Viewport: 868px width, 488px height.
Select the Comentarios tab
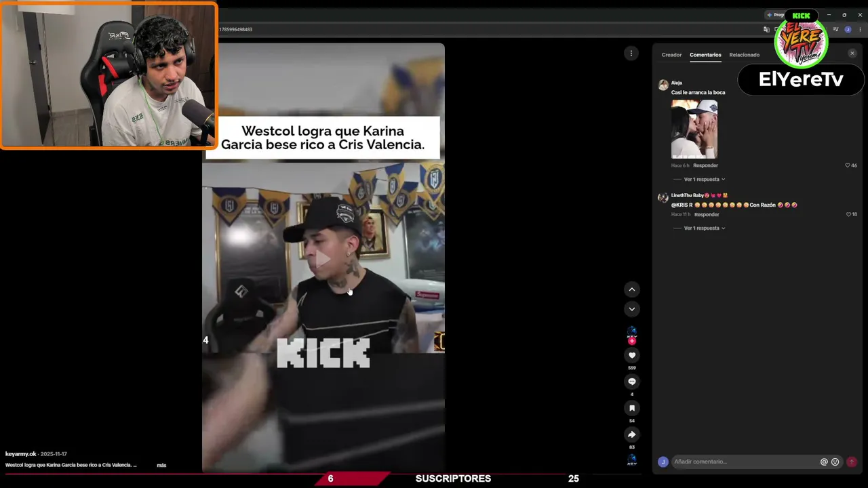(x=705, y=55)
